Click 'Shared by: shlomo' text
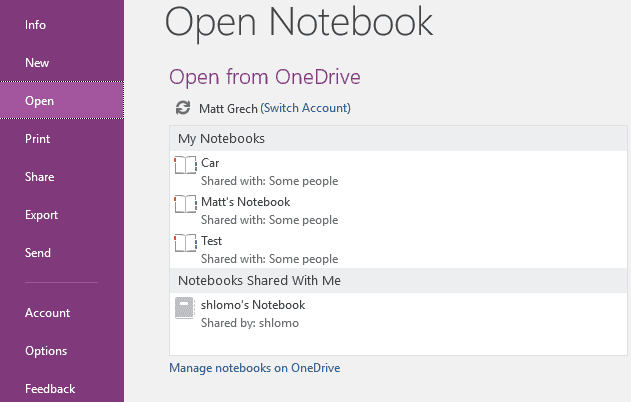Viewport: 631px width, 402px height. click(x=250, y=323)
